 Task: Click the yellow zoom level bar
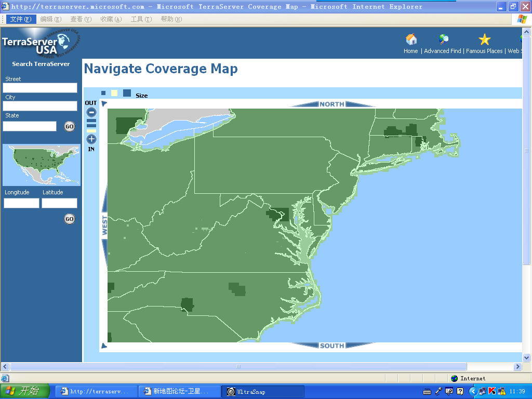[x=91, y=131]
